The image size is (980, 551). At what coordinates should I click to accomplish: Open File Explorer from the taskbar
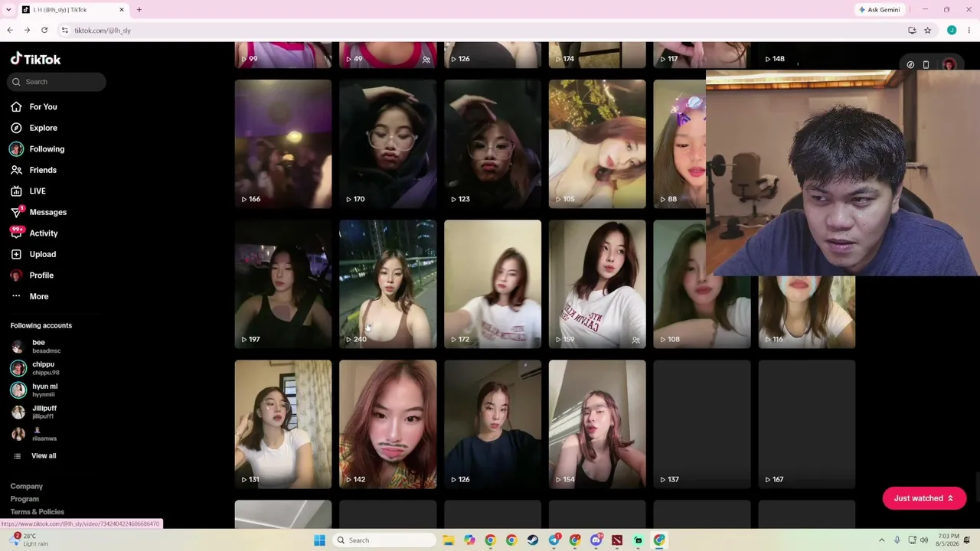pyautogui.click(x=448, y=540)
